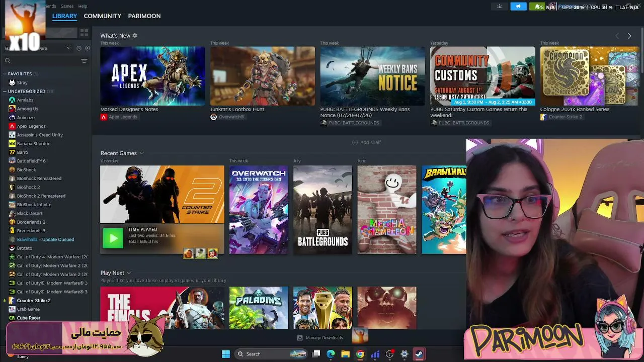Open What's New settings gear

click(135, 36)
